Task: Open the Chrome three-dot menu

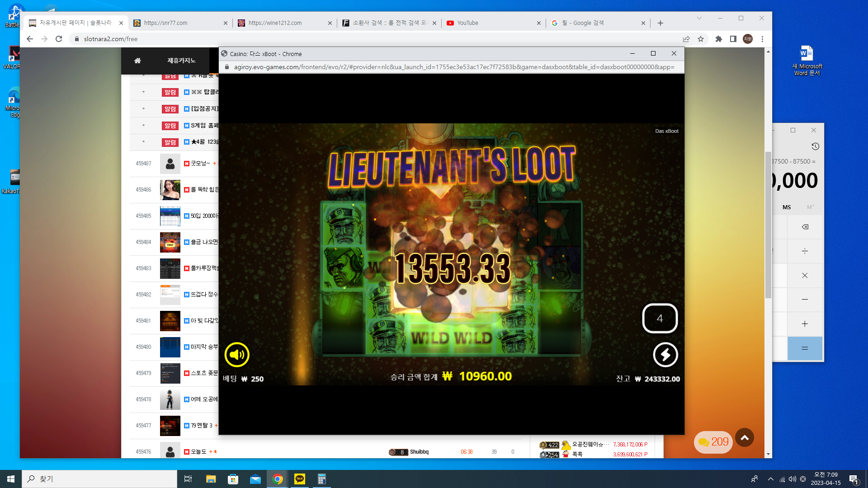Action: (762, 39)
